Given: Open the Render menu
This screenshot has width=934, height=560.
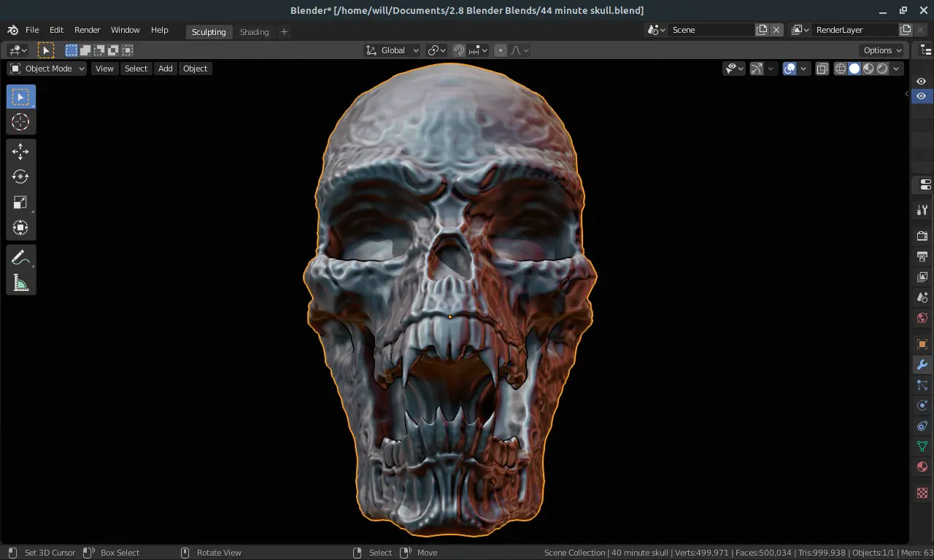Looking at the screenshot, I should tap(87, 30).
